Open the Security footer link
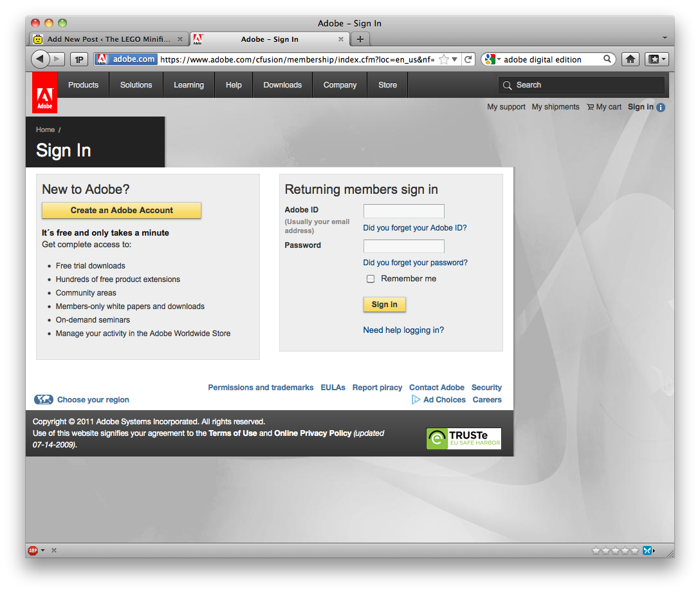The width and height of the screenshot is (700, 593). (486, 388)
